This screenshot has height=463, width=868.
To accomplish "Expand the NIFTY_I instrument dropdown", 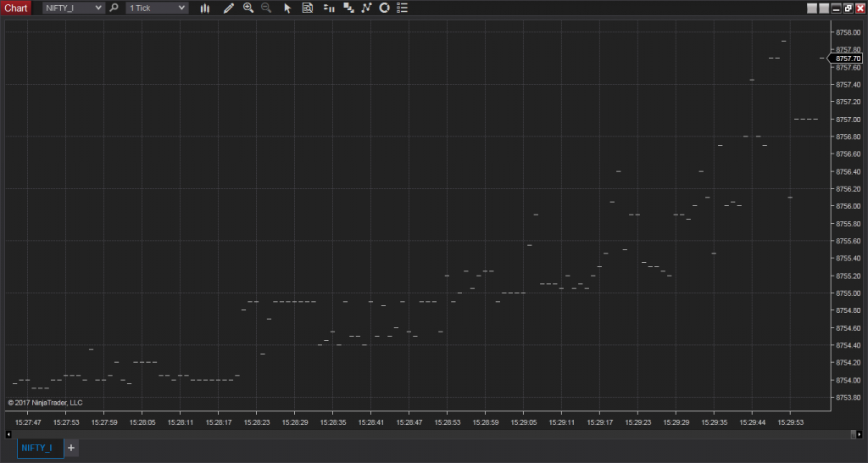I will point(99,8).
